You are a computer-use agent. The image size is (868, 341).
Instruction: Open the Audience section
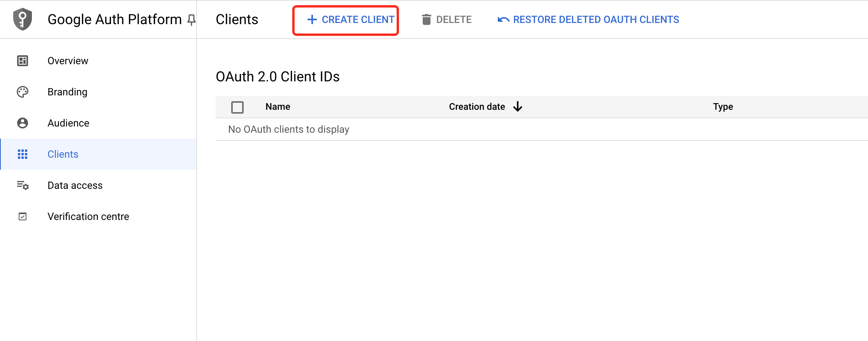coord(98,123)
